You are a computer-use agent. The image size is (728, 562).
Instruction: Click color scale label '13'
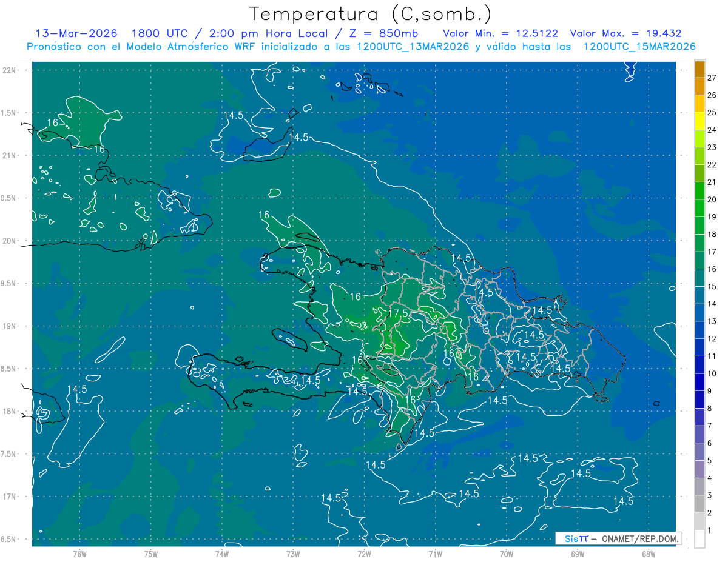[x=712, y=321]
